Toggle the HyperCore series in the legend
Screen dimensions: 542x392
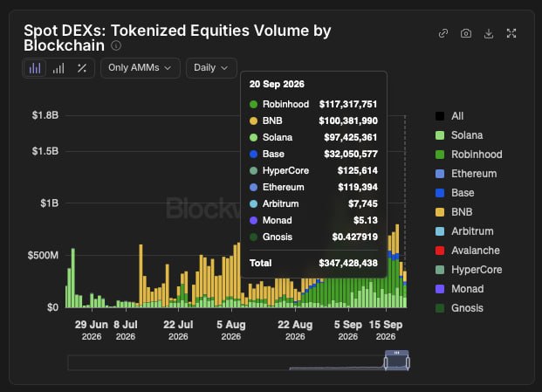click(469, 270)
